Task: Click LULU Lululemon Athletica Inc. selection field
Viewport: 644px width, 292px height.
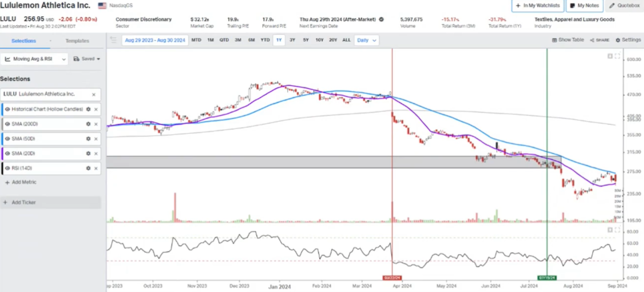Action: [50, 94]
